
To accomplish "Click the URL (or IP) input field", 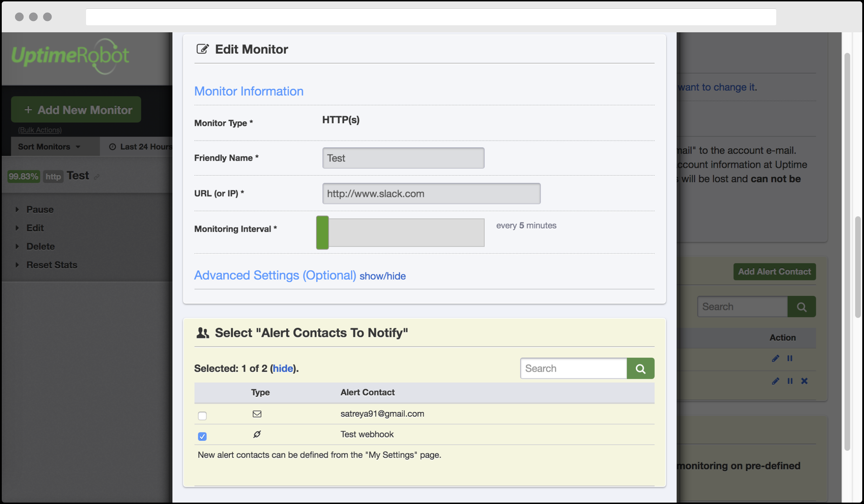I will [x=431, y=193].
